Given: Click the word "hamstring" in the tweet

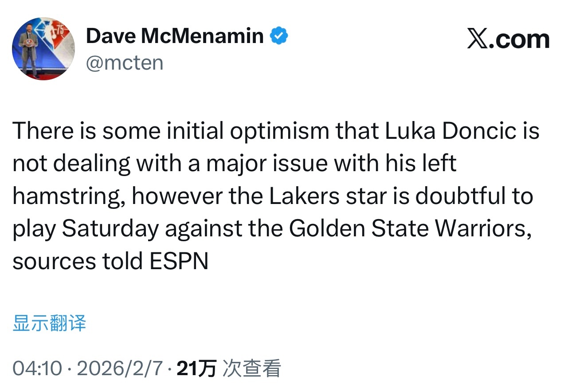Looking at the screenshot, I should click(67, 196).
